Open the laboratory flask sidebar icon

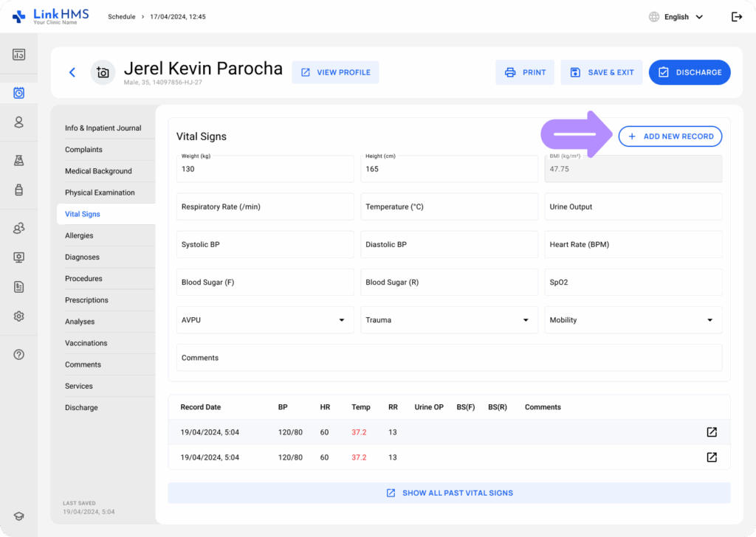pyautogui.click(x=18, y=160)
